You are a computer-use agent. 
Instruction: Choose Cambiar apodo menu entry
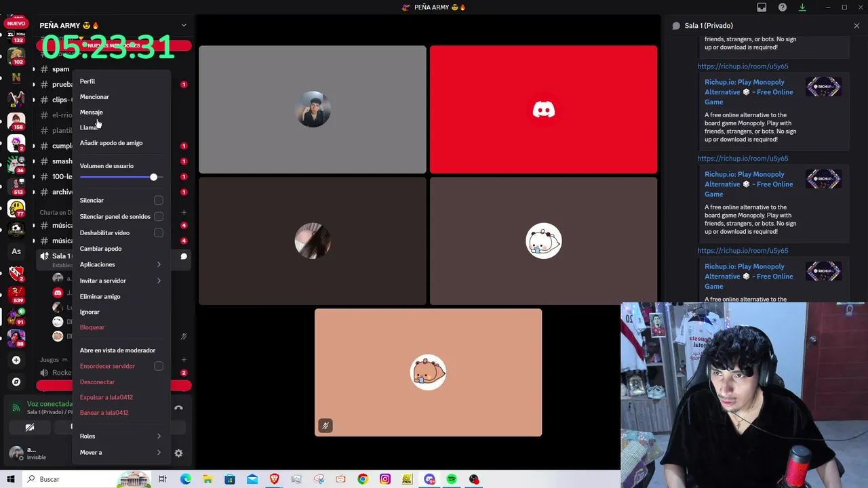[x=100, y=249]
